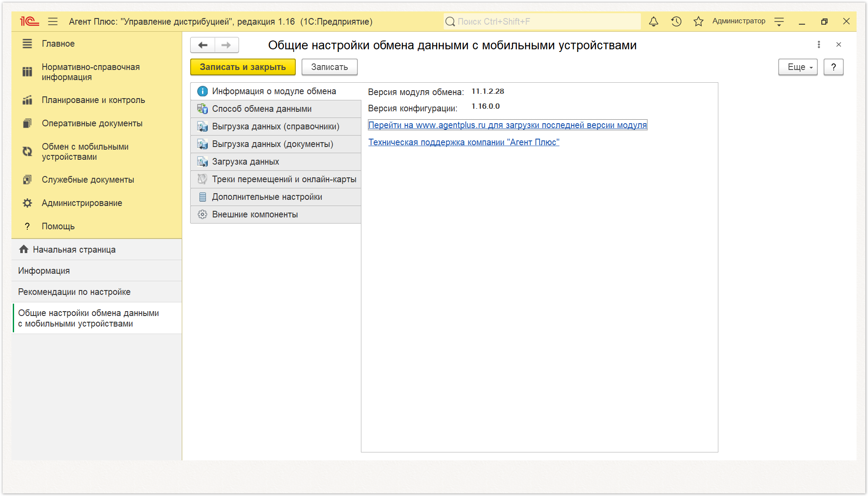Screen dimensions: 868x496
Task: Open link Перейти на www.agentplus.ru
Action: [508, 125]
